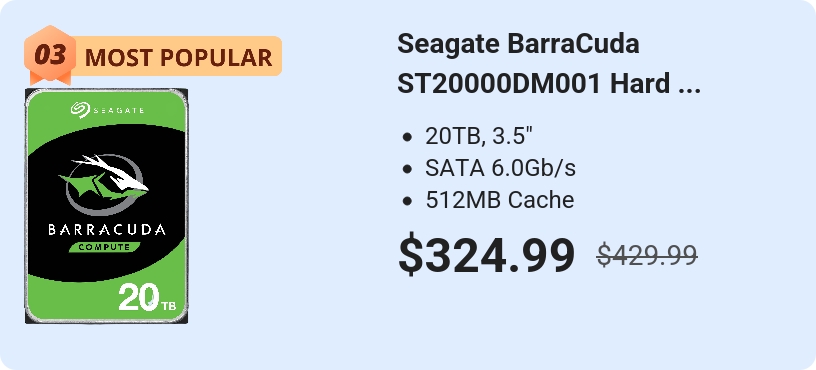Image resolution: width=816 pixels, height=370 pixels.
Task: Click the orange ribbon tail below the badge
Action: pyautogui.click(x=50, y=79)
